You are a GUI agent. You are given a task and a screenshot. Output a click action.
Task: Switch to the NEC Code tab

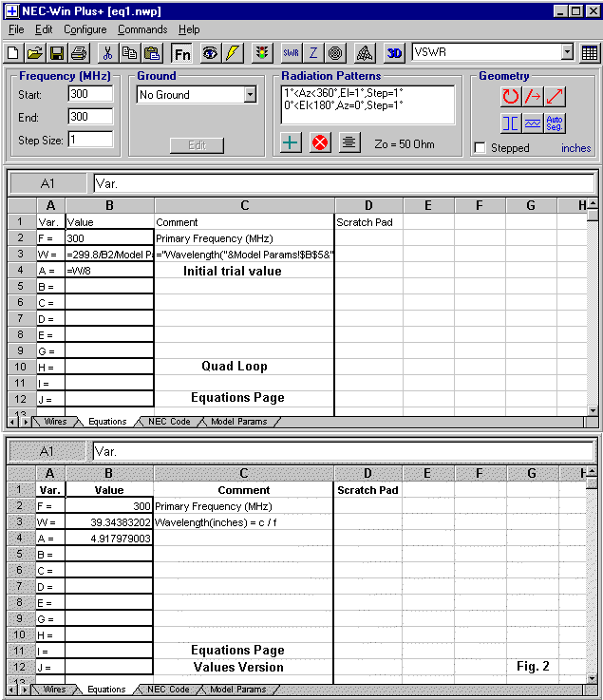169,422
